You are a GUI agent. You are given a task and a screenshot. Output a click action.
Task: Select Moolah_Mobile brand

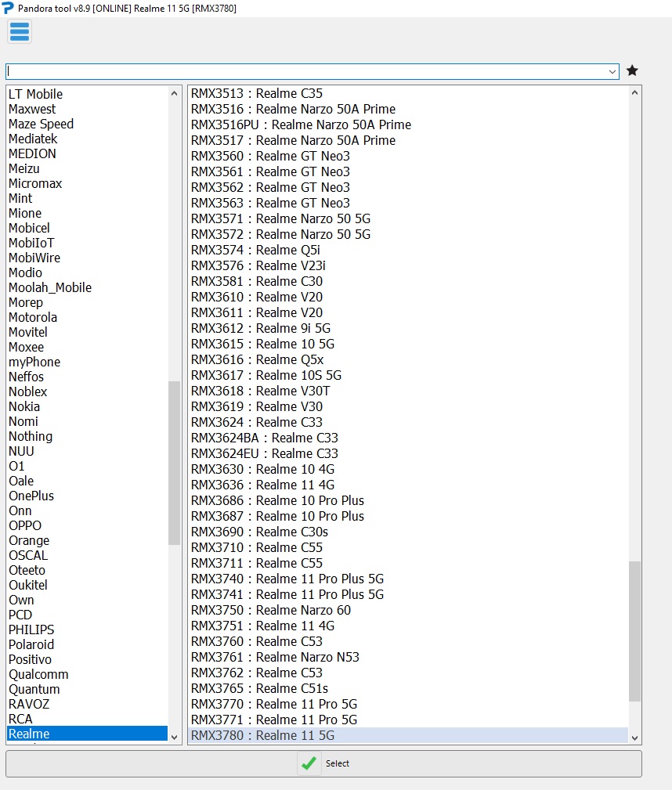50,287
